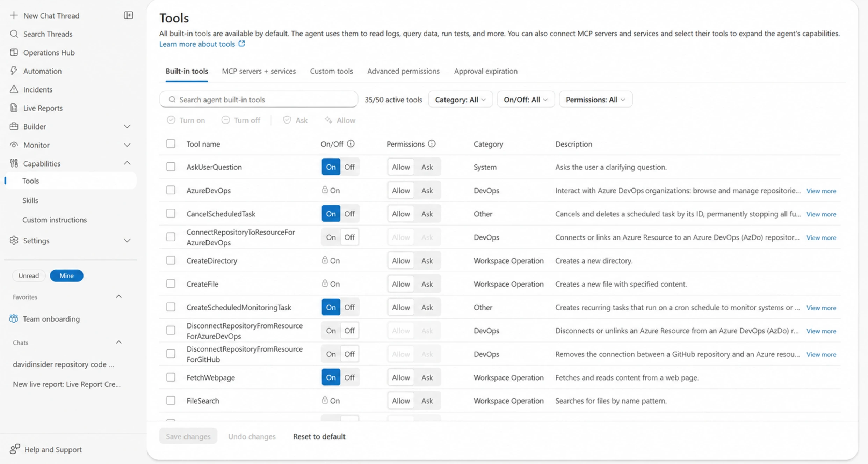Switch to MCP servers + services tab

[259, 71]
